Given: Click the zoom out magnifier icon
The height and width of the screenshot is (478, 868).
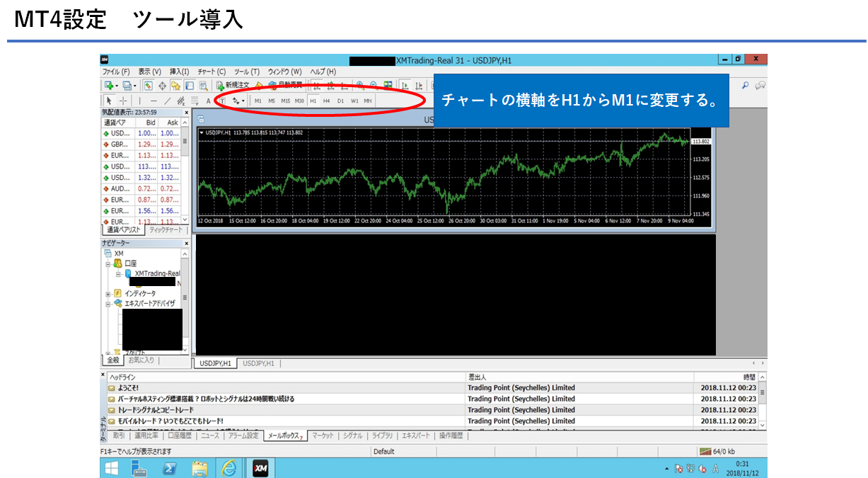Looking at the screenshot, I should (374, 86).
